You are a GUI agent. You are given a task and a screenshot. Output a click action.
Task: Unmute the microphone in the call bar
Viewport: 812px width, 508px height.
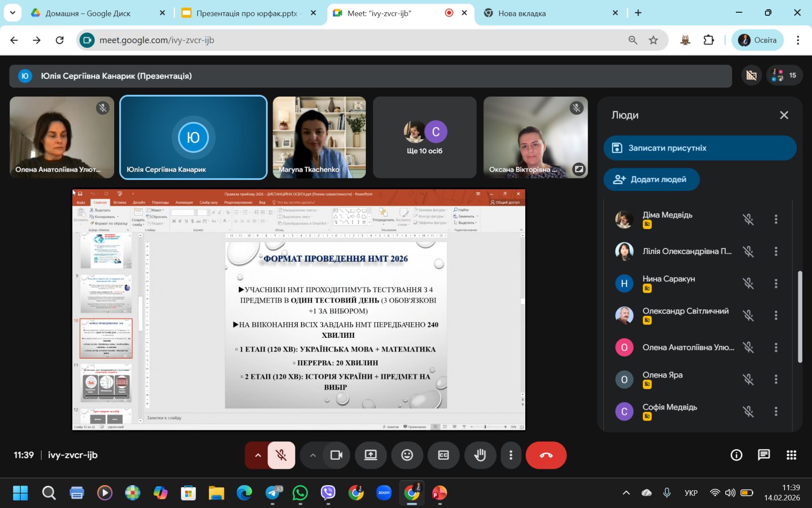[281, 455]
